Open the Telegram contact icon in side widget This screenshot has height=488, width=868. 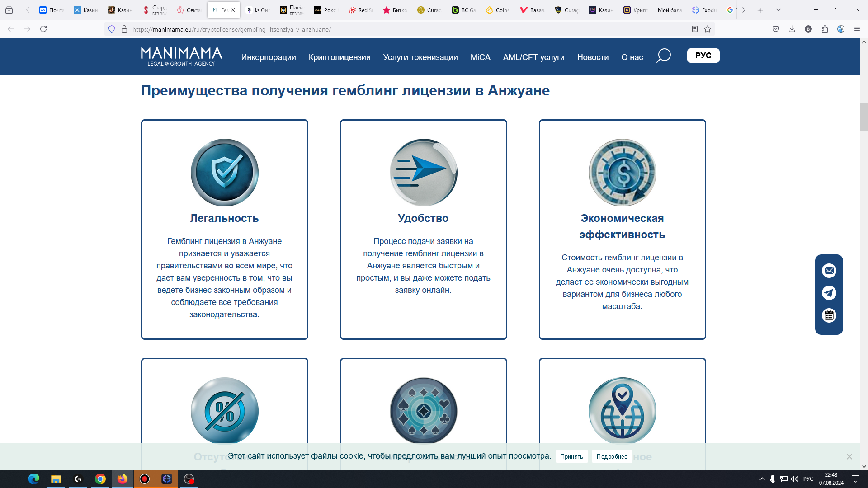click(829, 293)
